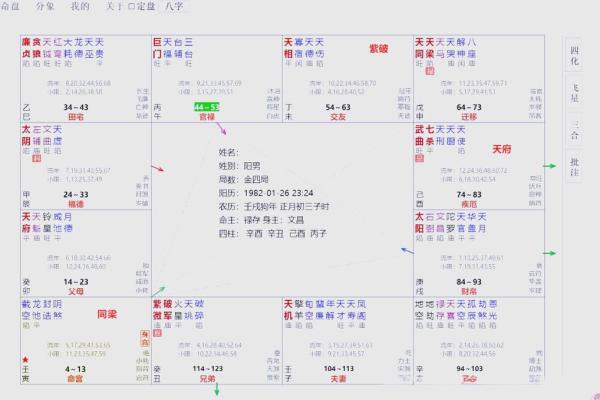This screenshot has height=400, width=600.
Task: Click the 紫破 red label in 交友 palace
Action: (x=379, y=48)
